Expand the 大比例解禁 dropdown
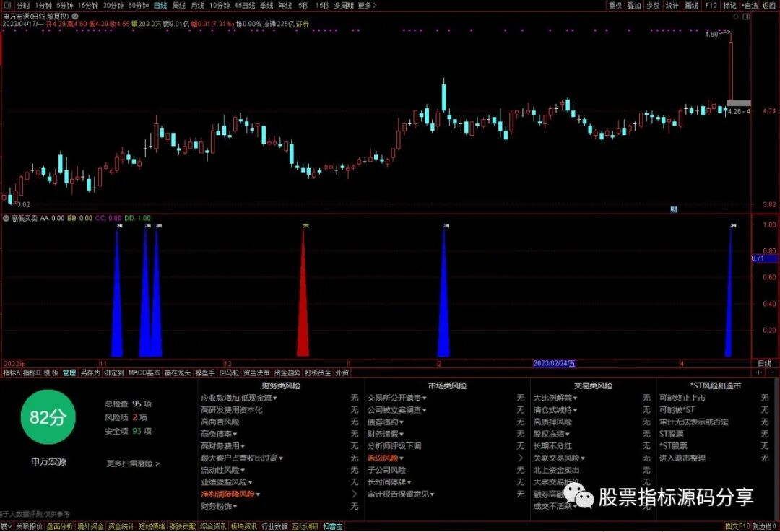780x532 pixels. [575, 398]
